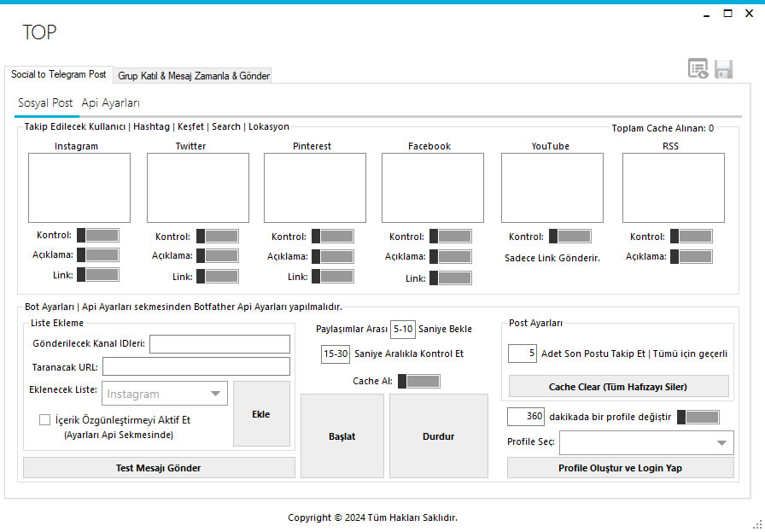The image size is (765, 532).
Task: Enable Twitter Açıklama switch
Action: pyautogui.click(x=218, y=255)
